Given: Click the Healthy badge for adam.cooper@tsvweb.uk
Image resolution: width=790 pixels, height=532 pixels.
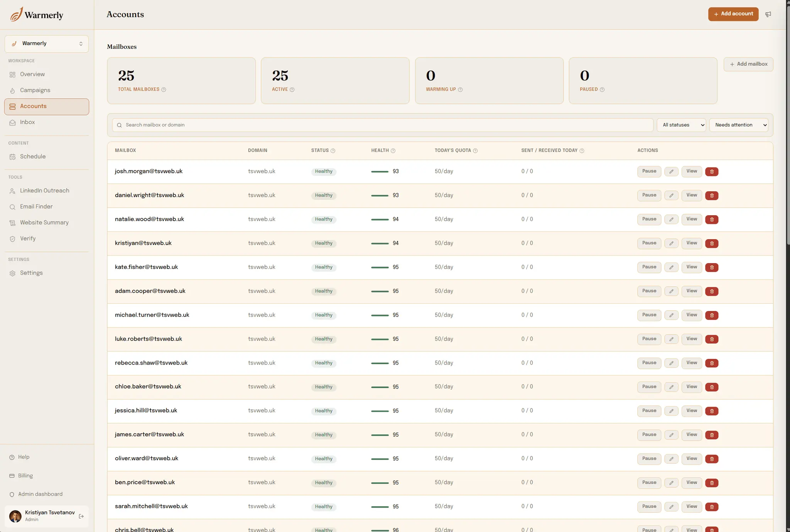Looking at the screenshot, I should 324,291.
